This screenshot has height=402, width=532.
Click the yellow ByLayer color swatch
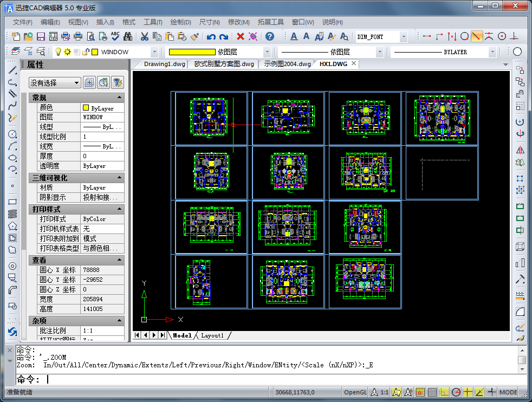[x=86, y=107]
